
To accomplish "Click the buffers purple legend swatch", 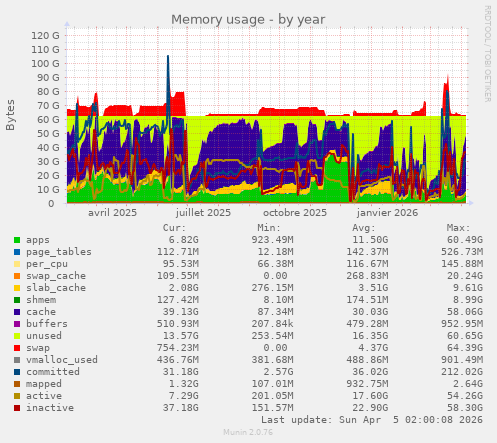I will [17, 324].
